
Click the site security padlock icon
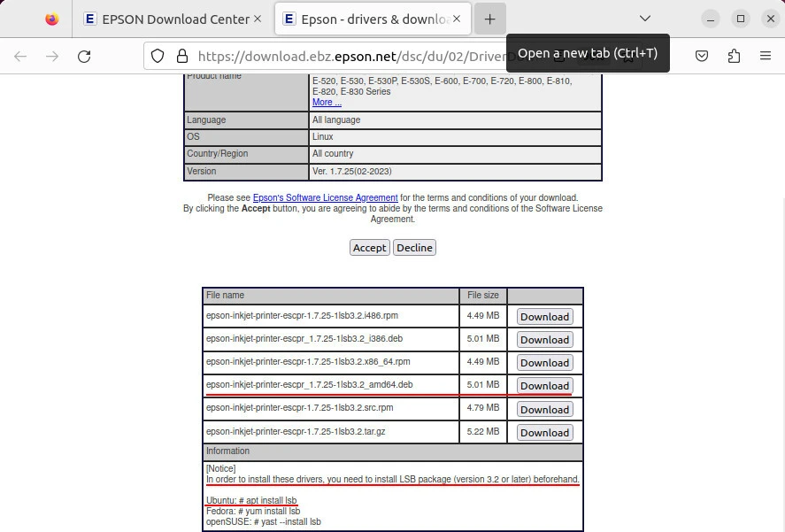[x=181, y=56]
